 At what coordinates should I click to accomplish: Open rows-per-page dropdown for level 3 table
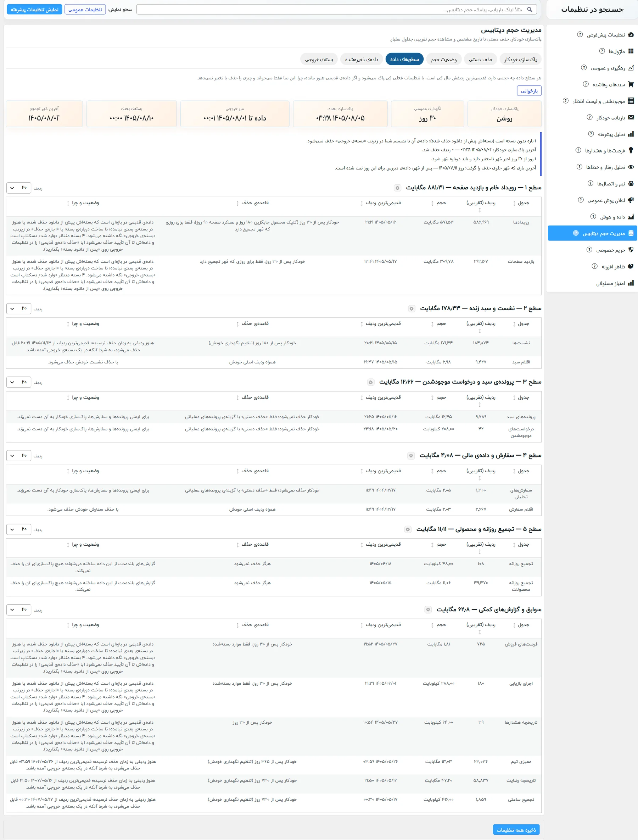click(x=18, y=382)
